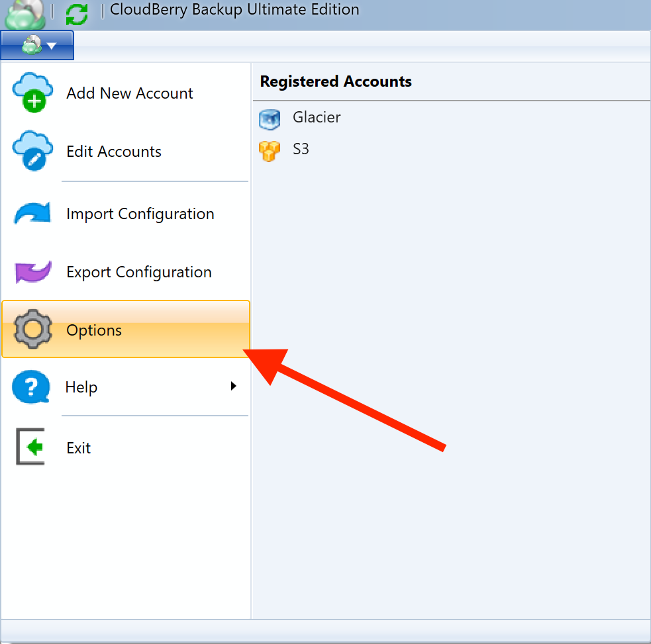Viewport: 651px width, 644px height.
Task: Click the blue Help question mark icon
Action: click(32, 387)
